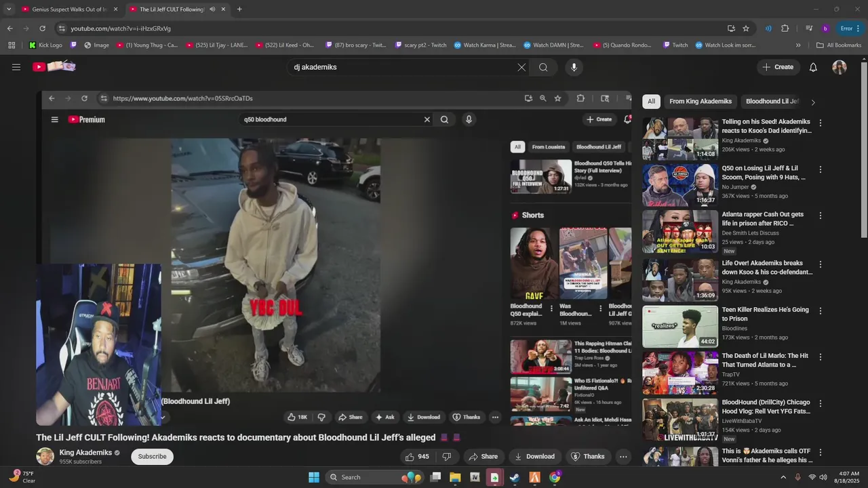Image resolution: width=868 pixels, height=488 pixels.
Task: Subscribe to King Akademiks
Action: click(x=152, y=457)
